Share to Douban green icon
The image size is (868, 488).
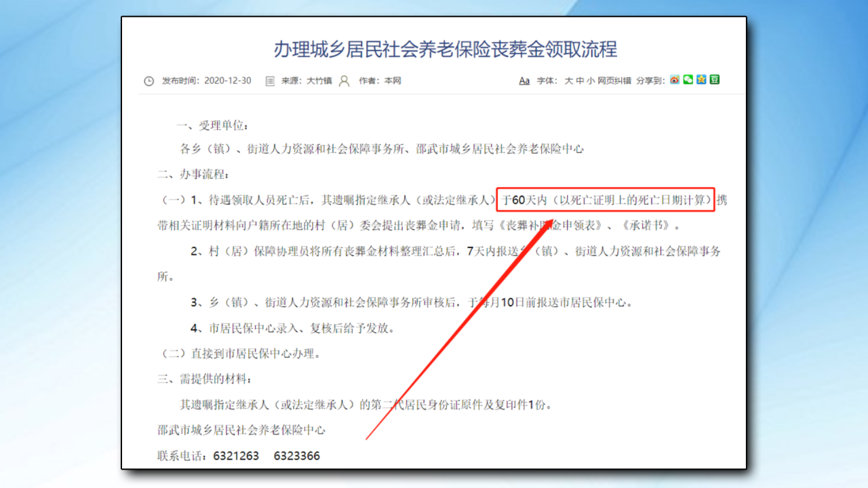[x=715, y=80]
